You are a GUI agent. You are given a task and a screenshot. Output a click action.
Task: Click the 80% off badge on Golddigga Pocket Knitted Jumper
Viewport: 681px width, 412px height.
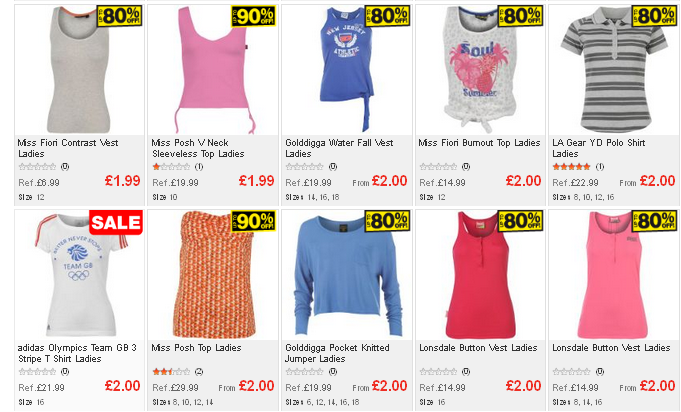coord(387,221)
